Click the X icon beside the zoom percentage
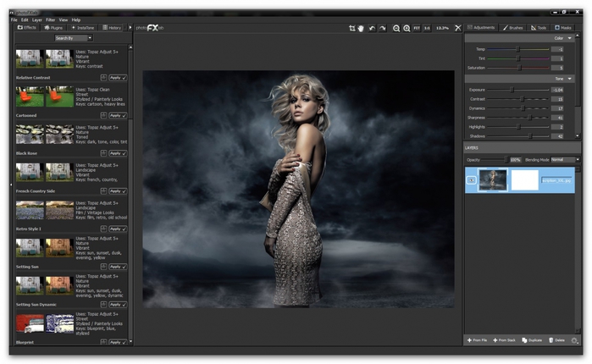Screen dimensions: 592x364 point(458,28)
